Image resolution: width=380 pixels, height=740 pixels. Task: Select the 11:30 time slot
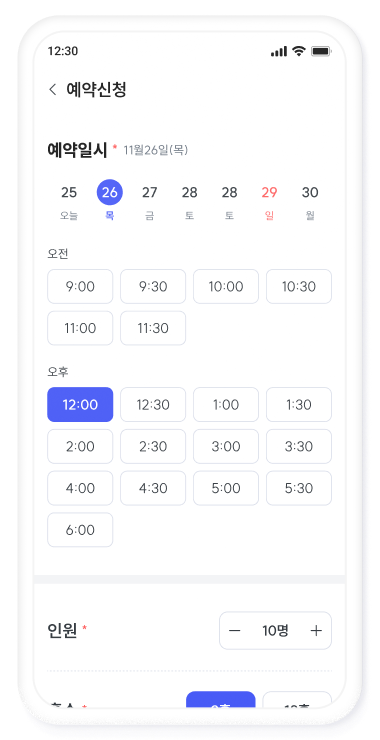coord(153,328)
